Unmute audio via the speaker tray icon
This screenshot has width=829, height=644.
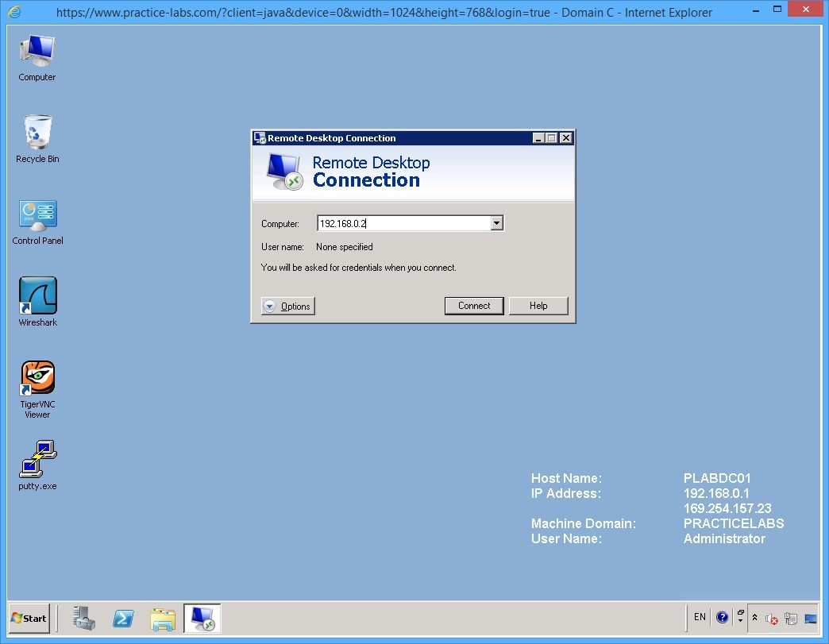click(771, 619)
